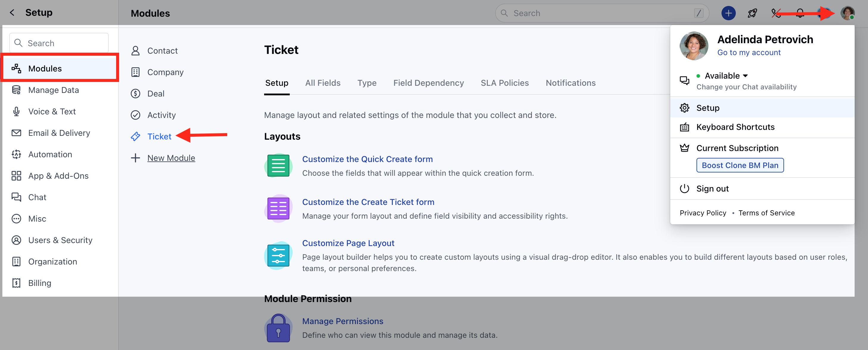Open Email & Delivery settings
This screenshot has height=350, width=868.
click(x=59, y=133)
